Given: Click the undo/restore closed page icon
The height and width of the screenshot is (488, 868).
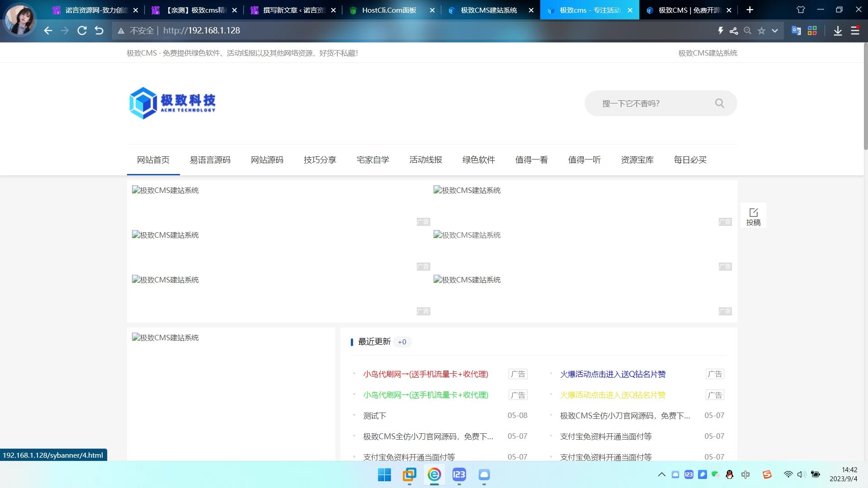Looking at the screenshot, I should [x=99, y=30].
